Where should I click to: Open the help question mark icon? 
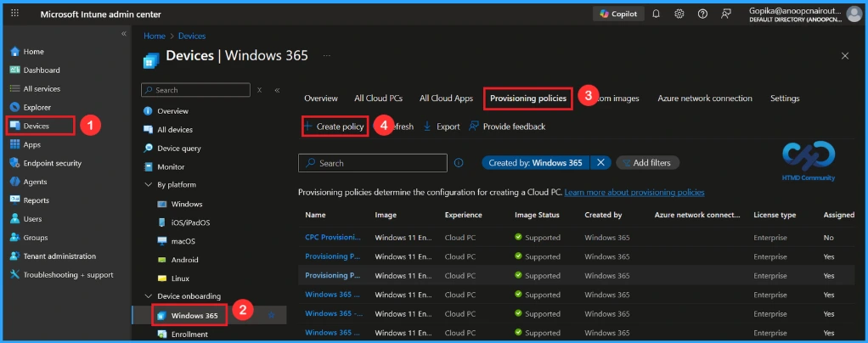pyautogui.click(x=702, y=14)
